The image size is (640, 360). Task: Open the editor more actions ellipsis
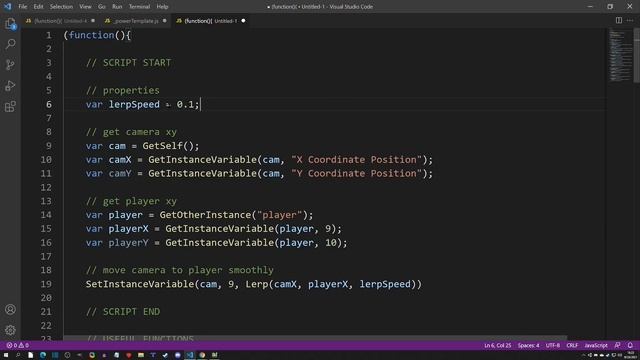pyautogui.click(x=630, y=20)
